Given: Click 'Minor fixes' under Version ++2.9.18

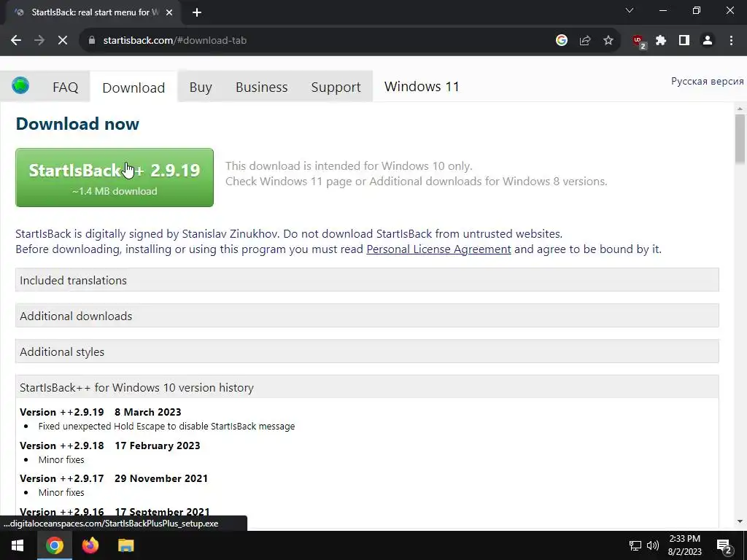Looking at the screenshot, I should tap(61, 459).
